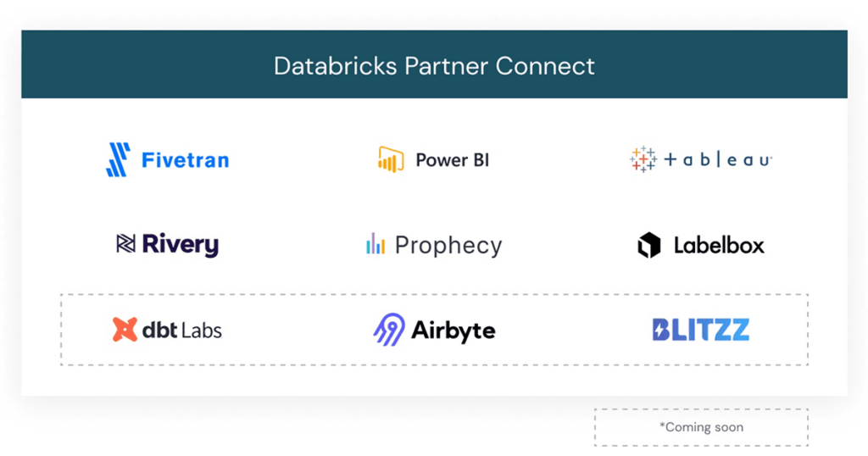868x456 pixels.
Task: Click the dbt Labs text
Action: pyautogui.click(x=181, y=331)
